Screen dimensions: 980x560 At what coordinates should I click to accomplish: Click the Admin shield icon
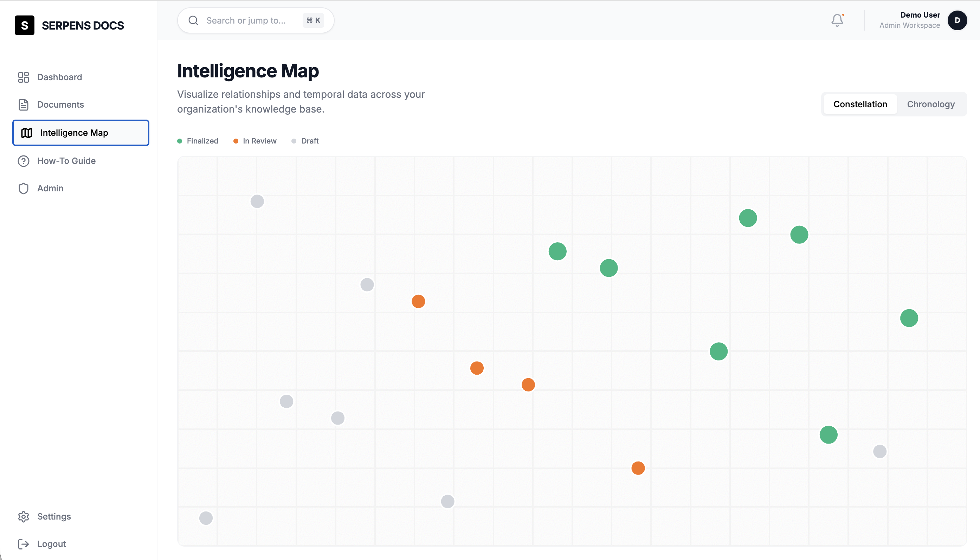24,189
